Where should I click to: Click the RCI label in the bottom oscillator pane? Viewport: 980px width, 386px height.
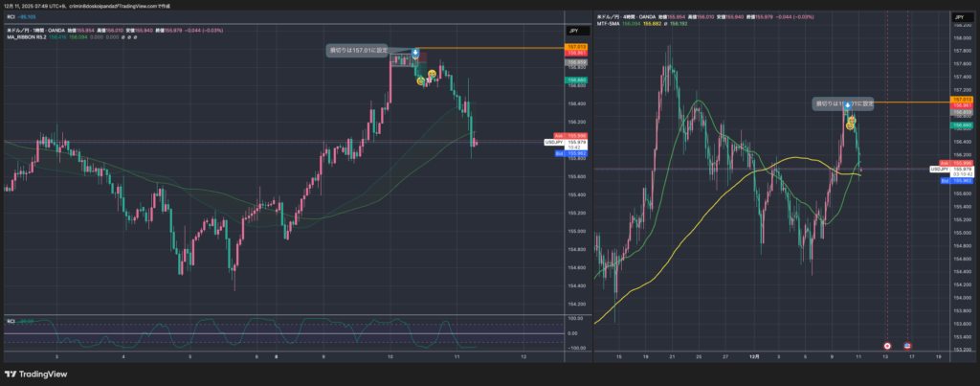(11, 321)
